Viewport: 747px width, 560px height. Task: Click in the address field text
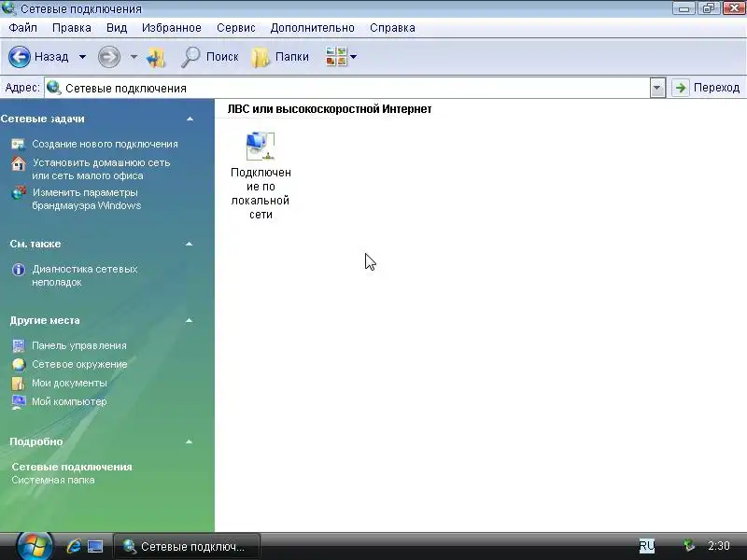point(126,88)
